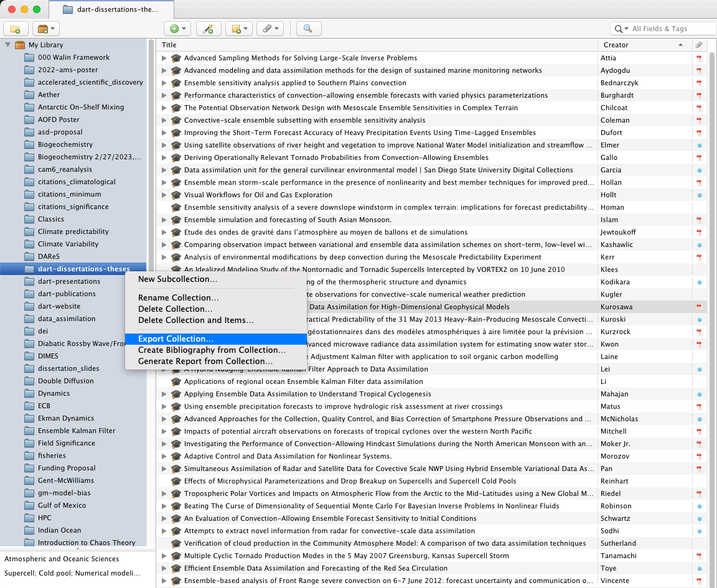Click PDF attachment icon in Attia row
This screenshot has height=588, width=717.
pos(699,58)
